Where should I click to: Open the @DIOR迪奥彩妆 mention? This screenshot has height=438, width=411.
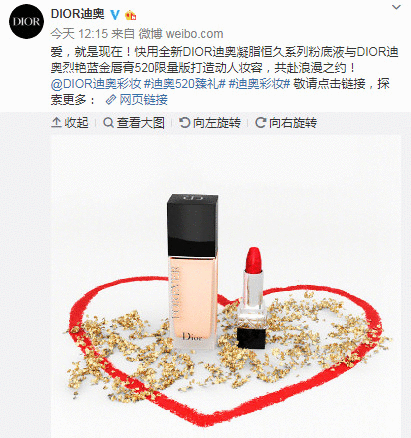[x=96, y=84]
